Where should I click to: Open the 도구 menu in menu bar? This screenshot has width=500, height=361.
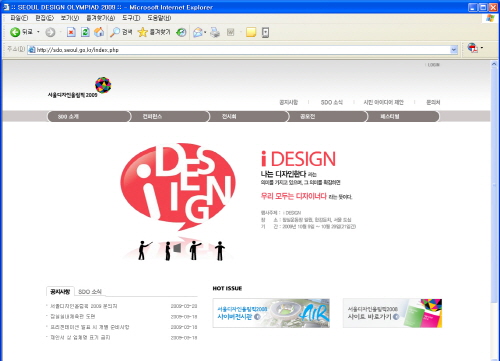[131, 18]
